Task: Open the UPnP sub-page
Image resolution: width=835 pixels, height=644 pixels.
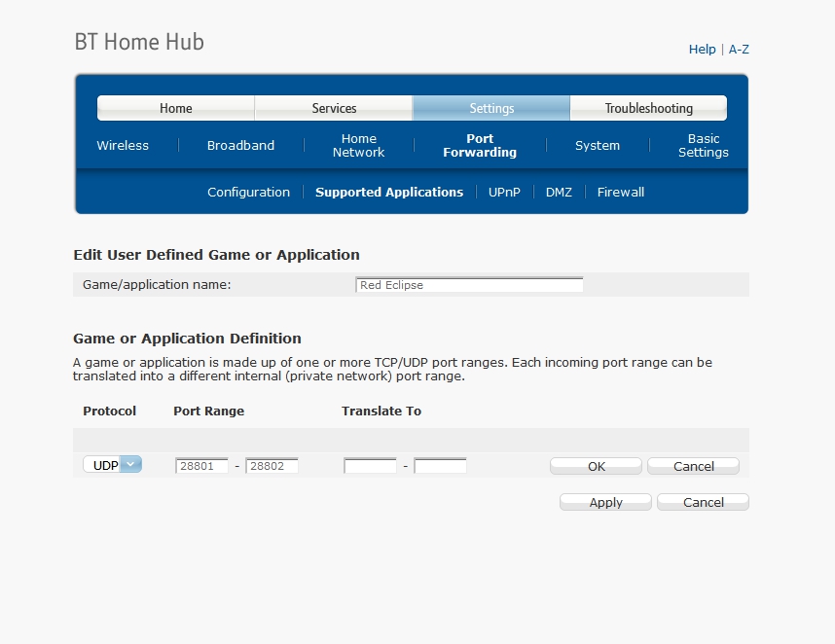Action: [504, 193]
